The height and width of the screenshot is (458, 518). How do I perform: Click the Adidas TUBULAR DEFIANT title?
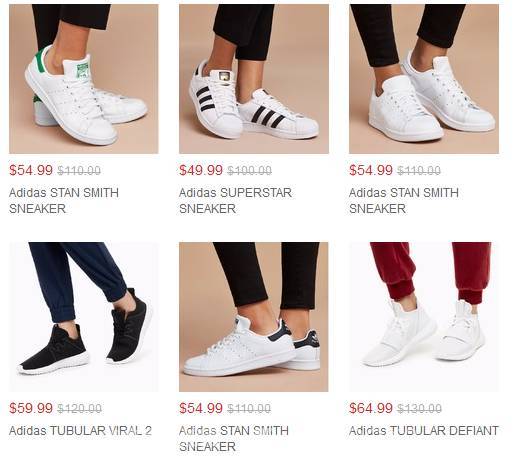pos(424,431)
